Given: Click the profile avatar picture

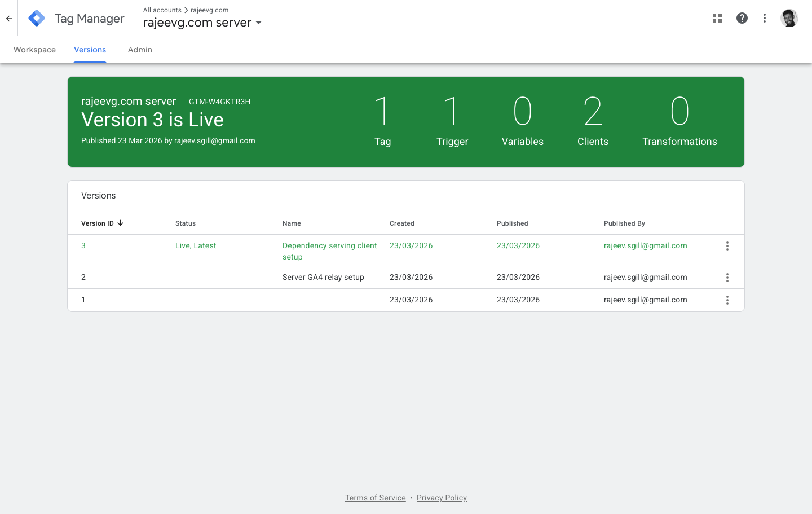Looking at the screenshot, I should [x=789, y=17].
